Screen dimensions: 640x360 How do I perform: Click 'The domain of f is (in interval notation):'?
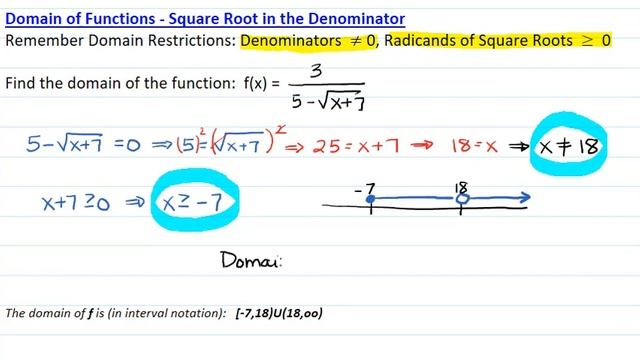[x=116, y=313]
